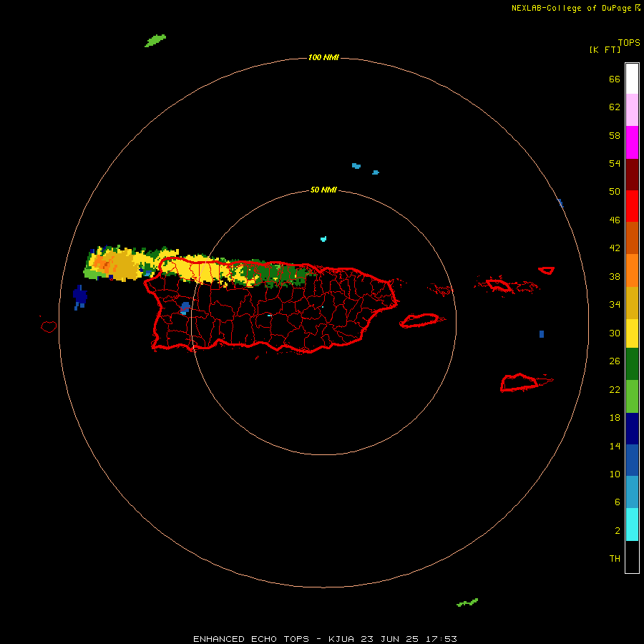Choose the dark orange legend band
The height and width of the screenshot is (644, 644).
coord(632,238)
